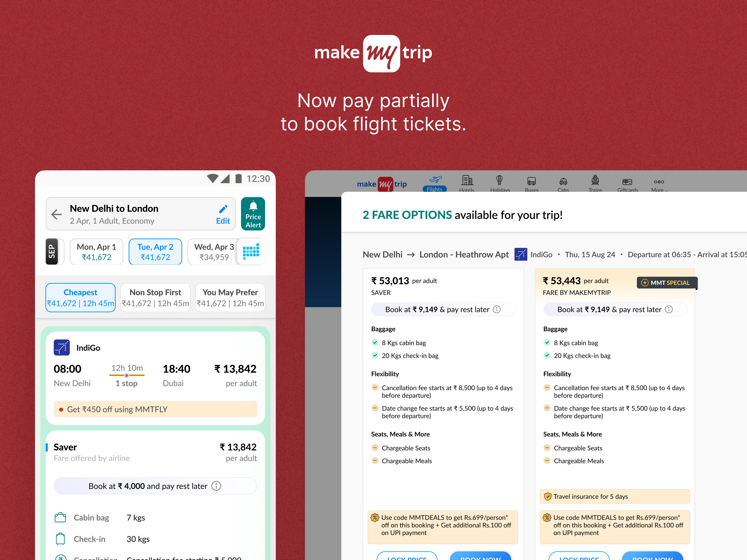The height and width of the screenshot is (560, 747).
Task: Open the calendar grid icon
Action: (x=251, y=251)
